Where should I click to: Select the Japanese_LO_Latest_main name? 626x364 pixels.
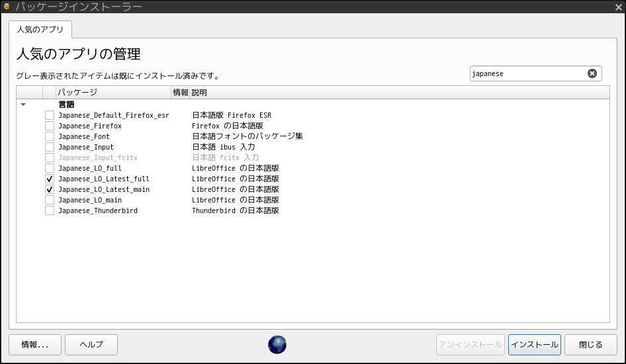click(104, 189)
